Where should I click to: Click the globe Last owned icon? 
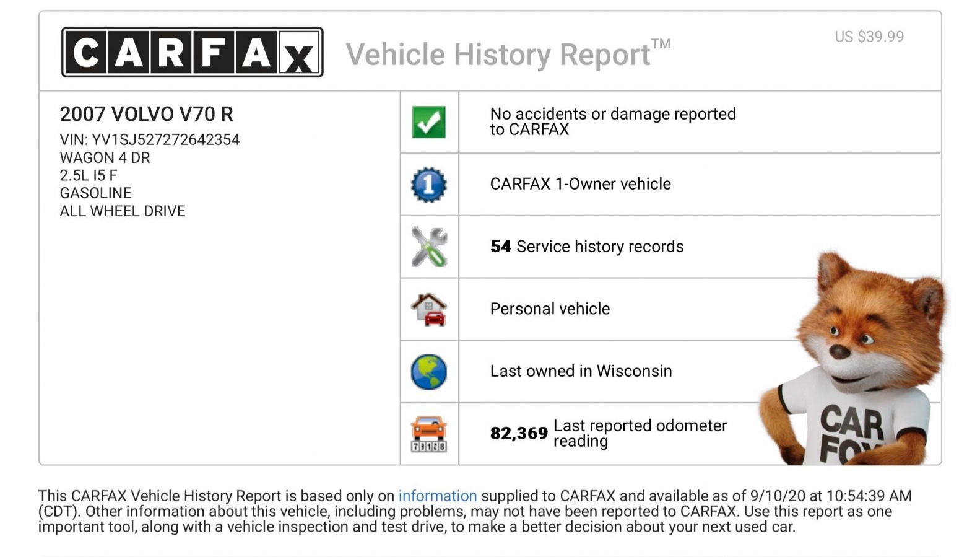point(428,372)
